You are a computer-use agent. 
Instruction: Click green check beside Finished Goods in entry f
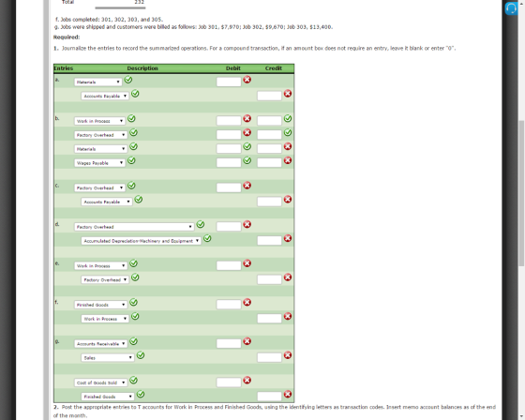(x=133, y=303)
